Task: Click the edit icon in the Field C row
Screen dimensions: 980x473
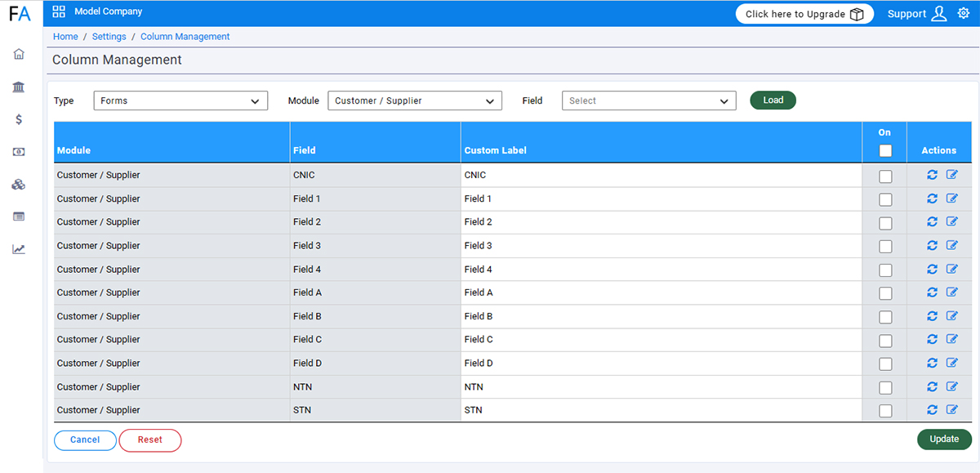Action: pyautogui.click(x=951, y=339)
